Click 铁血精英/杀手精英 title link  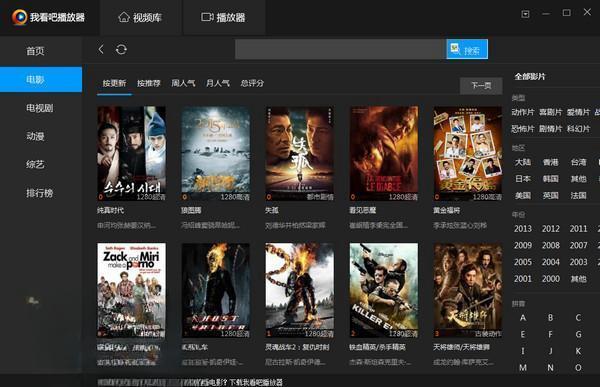tap(377, 347)
